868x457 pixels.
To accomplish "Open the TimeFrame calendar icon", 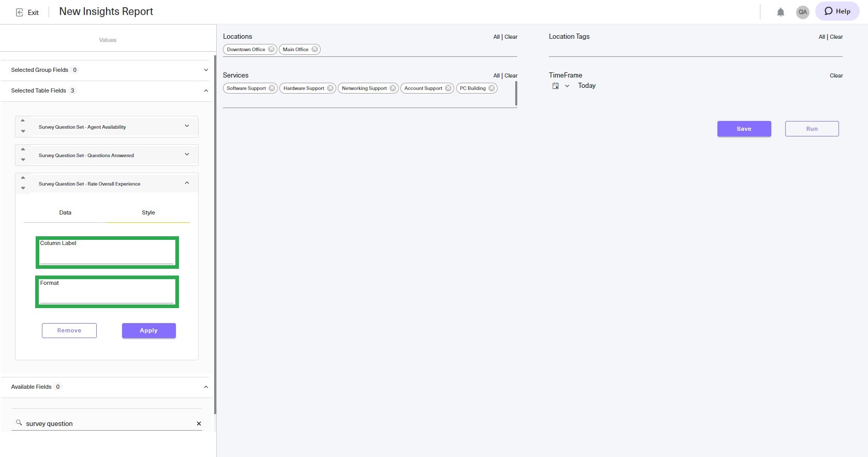I will [556, 86].
